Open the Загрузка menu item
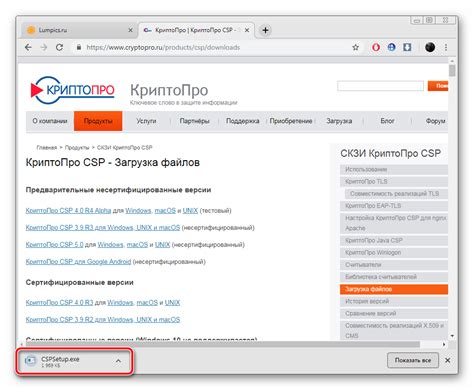 pos(339,121)
